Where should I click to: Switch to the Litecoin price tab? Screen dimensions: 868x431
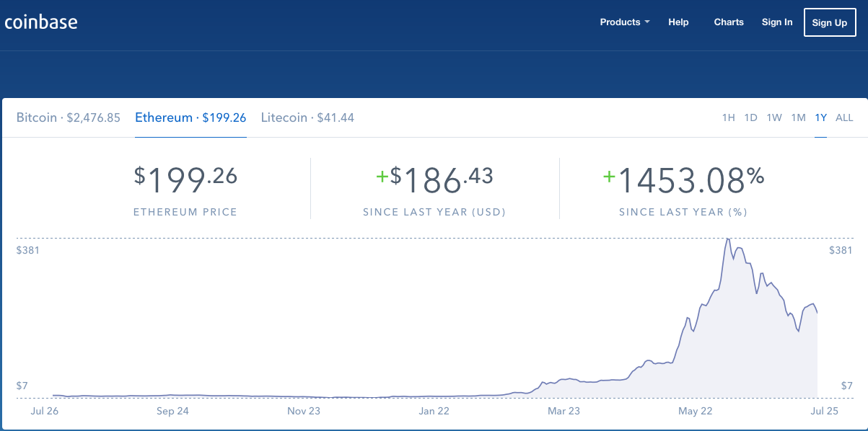(x=307, y=117)
